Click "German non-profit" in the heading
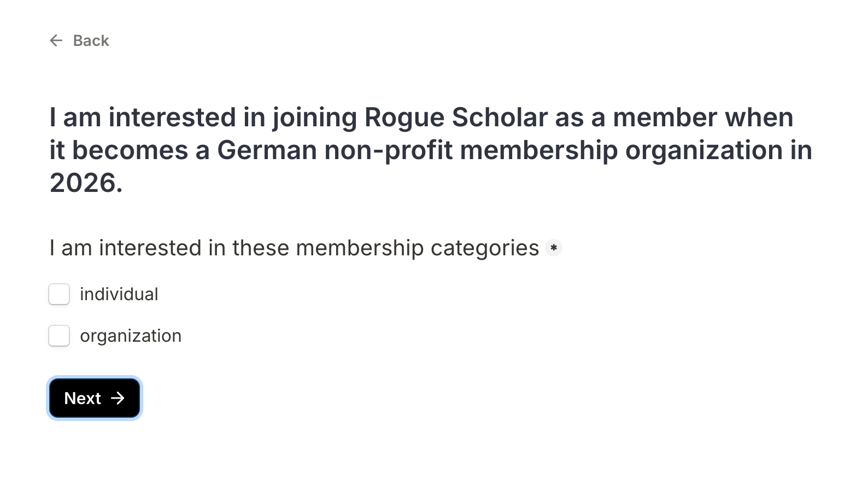This screenshot has width=868, height=491. [x=335, y=150]
